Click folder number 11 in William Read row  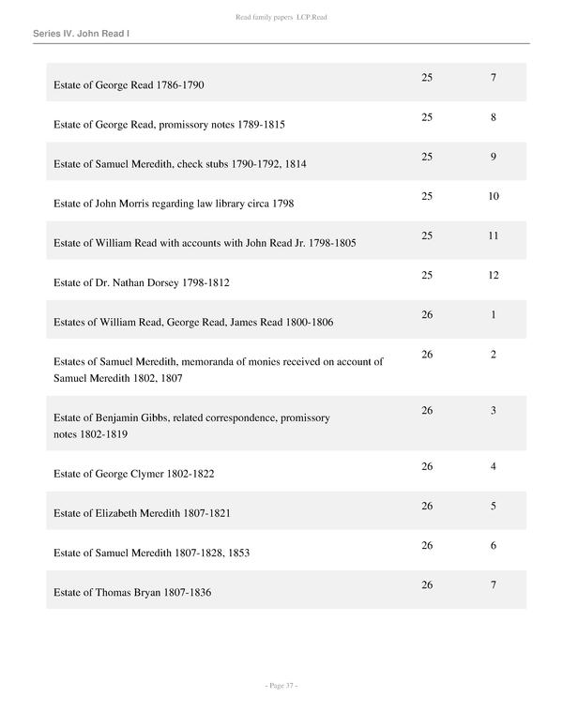[x=493, y=235]
